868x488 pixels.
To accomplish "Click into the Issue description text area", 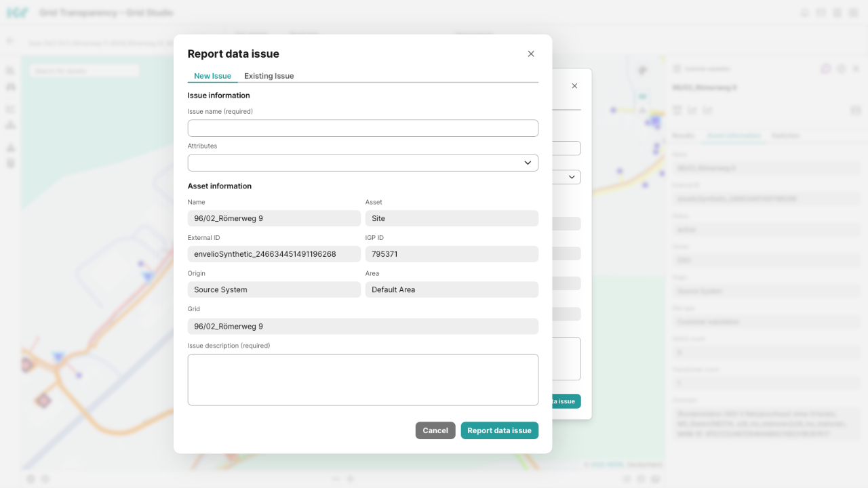I will pos(363,380).
